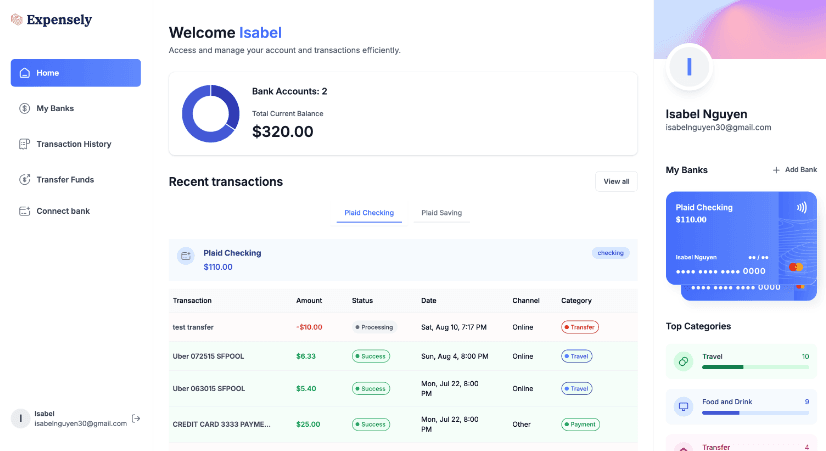Click Travel category progress bar
826x451 pixels.
point(755,367)
